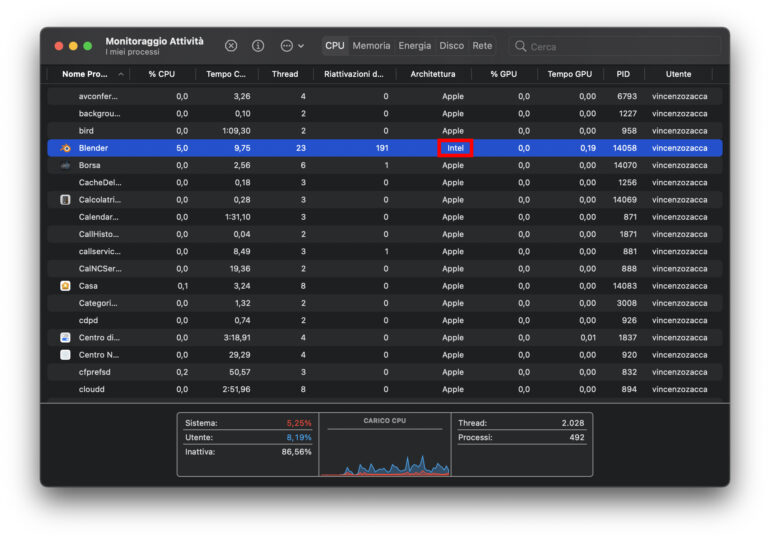Click the Centro Notifiche process icon
Viewport: 770px width, 540px height.
tap(65, 355)
